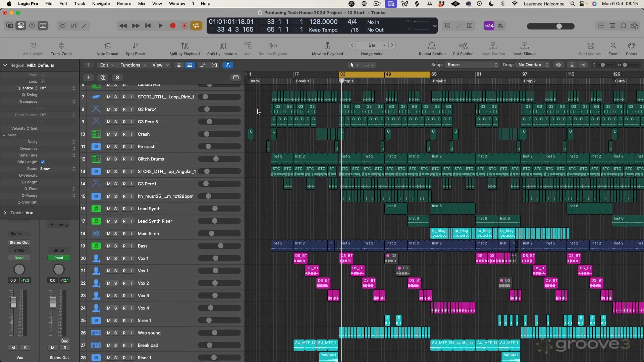This screenshot has width=644, height=362.
Task: Open the Functions menu in the tracks area
Action: click(x=133, y=65)
